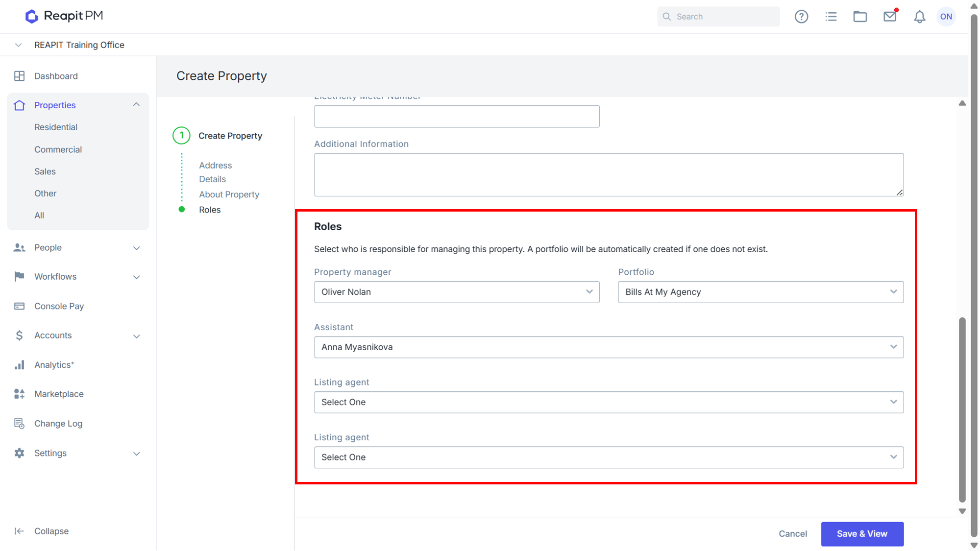
Task: Open the help question mark icon
Action: tap(801, 17)
